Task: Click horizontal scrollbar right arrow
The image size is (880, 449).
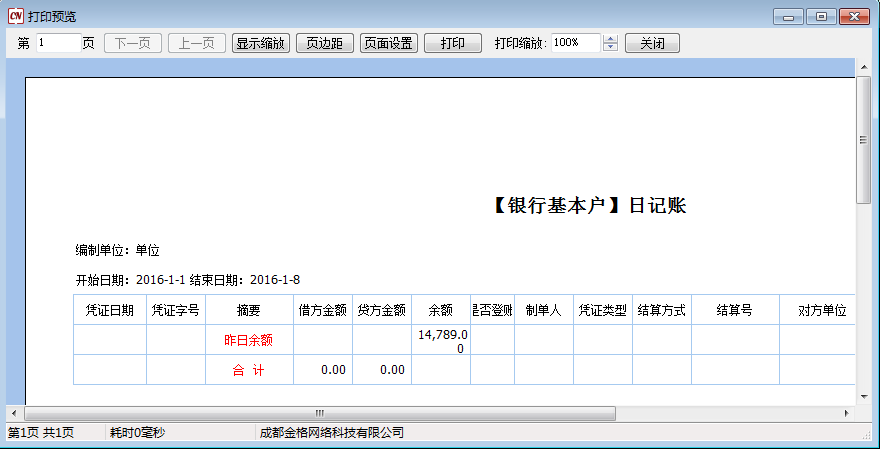Action: click(x=847, y=413)
